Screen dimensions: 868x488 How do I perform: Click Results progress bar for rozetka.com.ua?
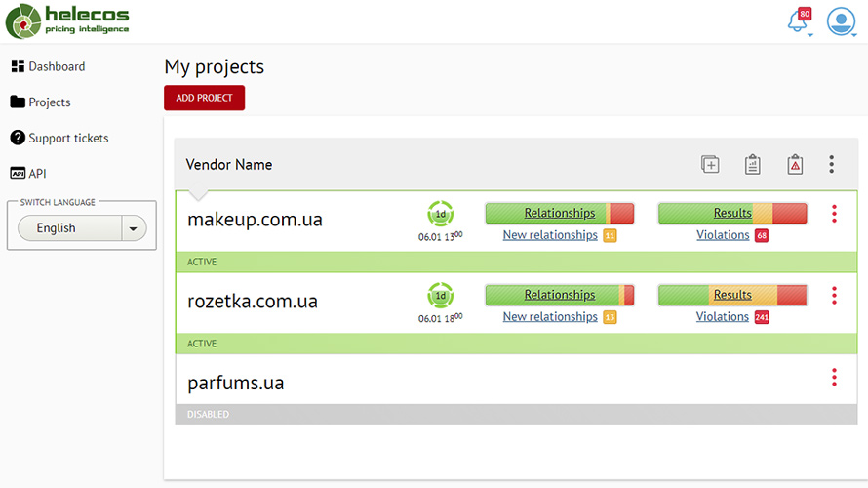click(x=732, y=295)
